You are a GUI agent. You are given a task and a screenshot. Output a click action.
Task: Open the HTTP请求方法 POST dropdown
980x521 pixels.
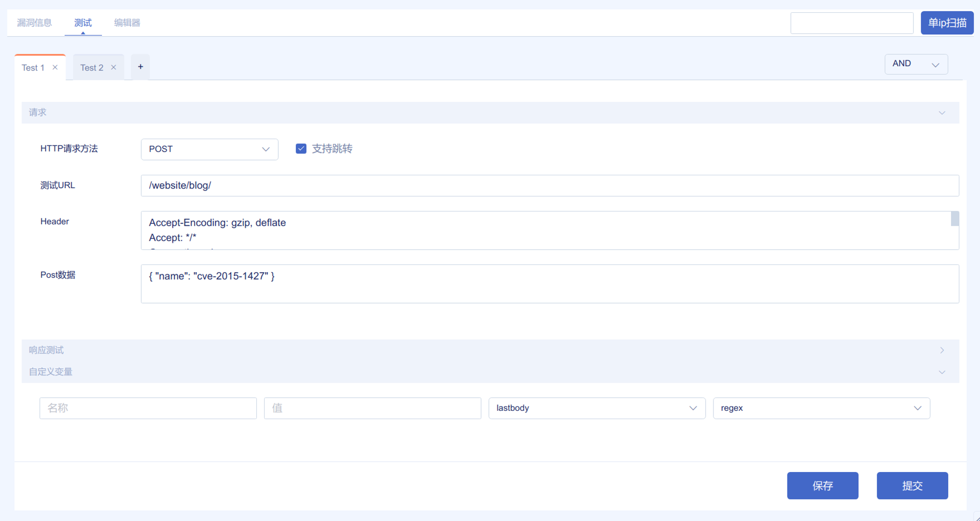click(x=209, y=149)
